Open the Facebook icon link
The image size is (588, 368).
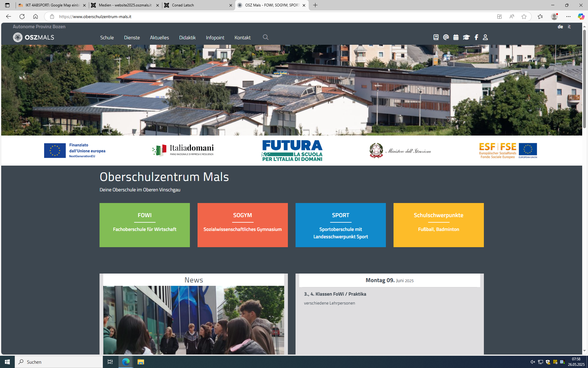coord(476,37)
